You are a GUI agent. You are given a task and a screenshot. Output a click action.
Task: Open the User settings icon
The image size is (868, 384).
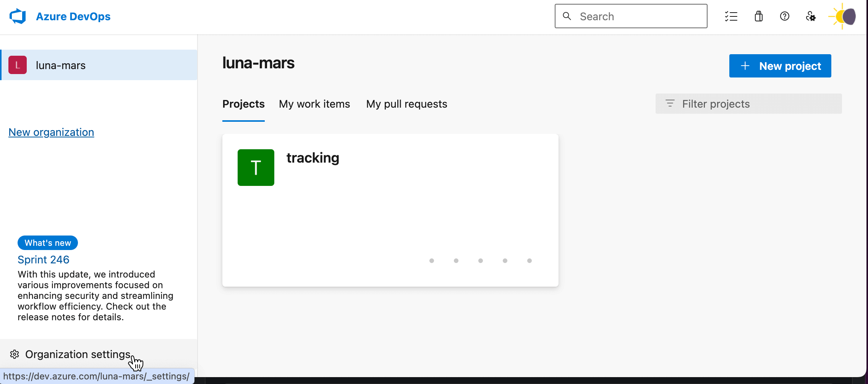click(x=810, y=16)
